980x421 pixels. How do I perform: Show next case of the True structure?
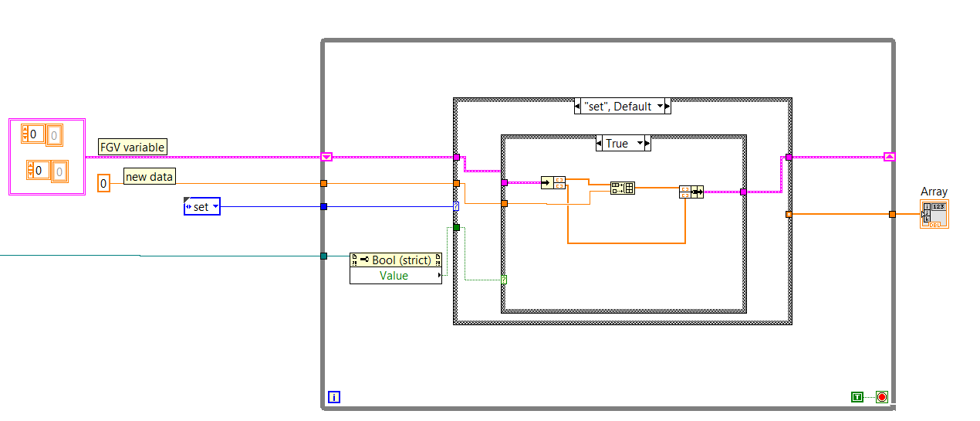[x=647, y=144]
